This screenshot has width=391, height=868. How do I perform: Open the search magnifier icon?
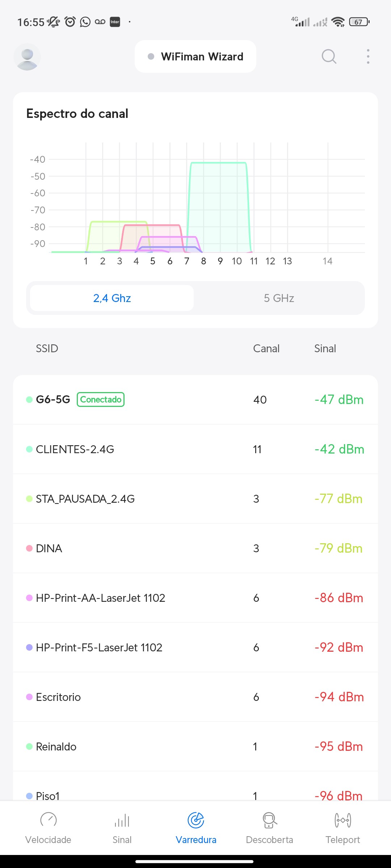329,56
